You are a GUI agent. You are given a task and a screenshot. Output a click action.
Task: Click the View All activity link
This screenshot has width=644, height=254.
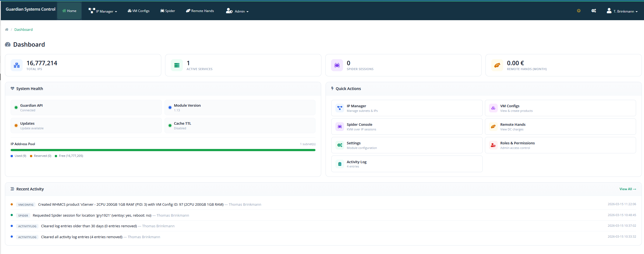click(x=628, y=189)
